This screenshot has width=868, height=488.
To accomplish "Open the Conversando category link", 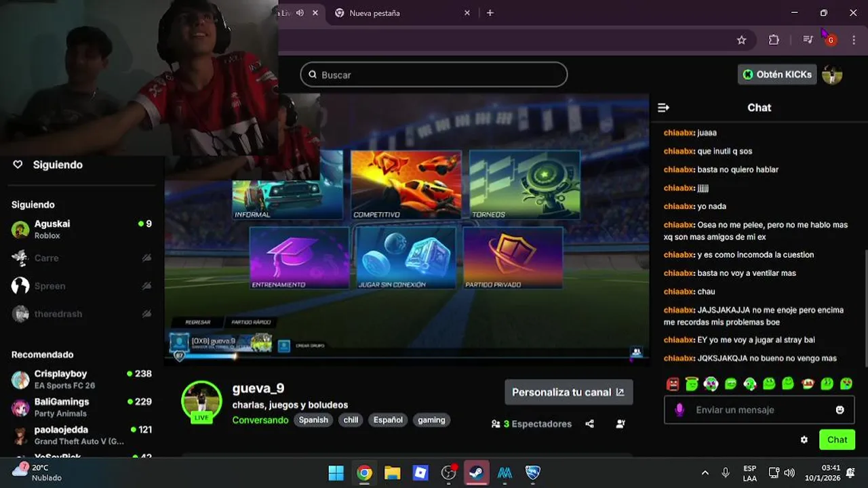I will pyautogui.click(x=260, y=420).
